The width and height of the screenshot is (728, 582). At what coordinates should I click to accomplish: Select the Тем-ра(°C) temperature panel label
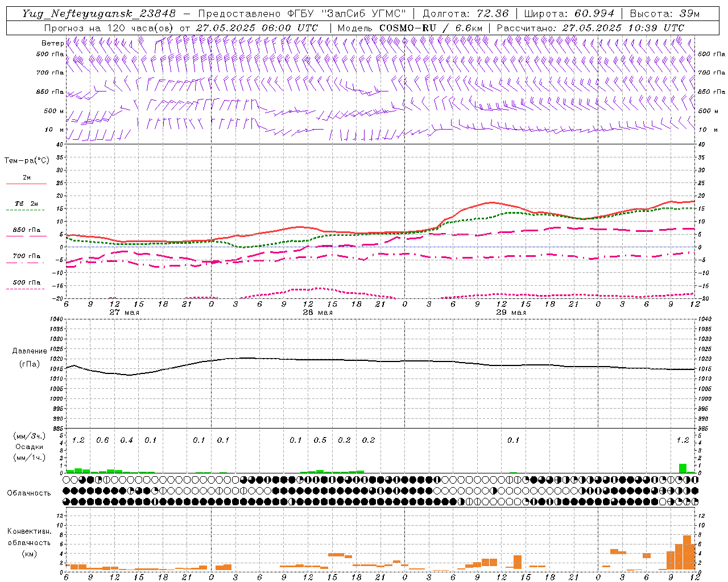(27, 161)
